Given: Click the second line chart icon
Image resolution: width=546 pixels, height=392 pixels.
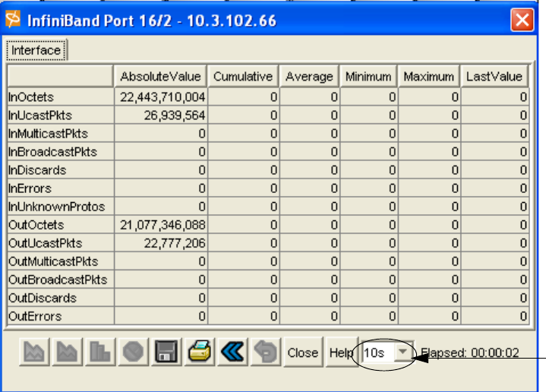Looking at the screenshot, I should pos(67,352).
